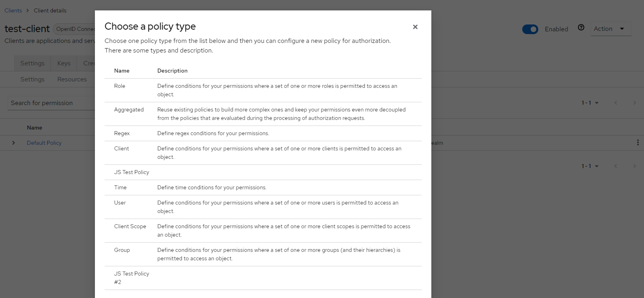Navigate back via the Clients breadcrumb link
Viewport: 644px width, 298px height.
13,10
